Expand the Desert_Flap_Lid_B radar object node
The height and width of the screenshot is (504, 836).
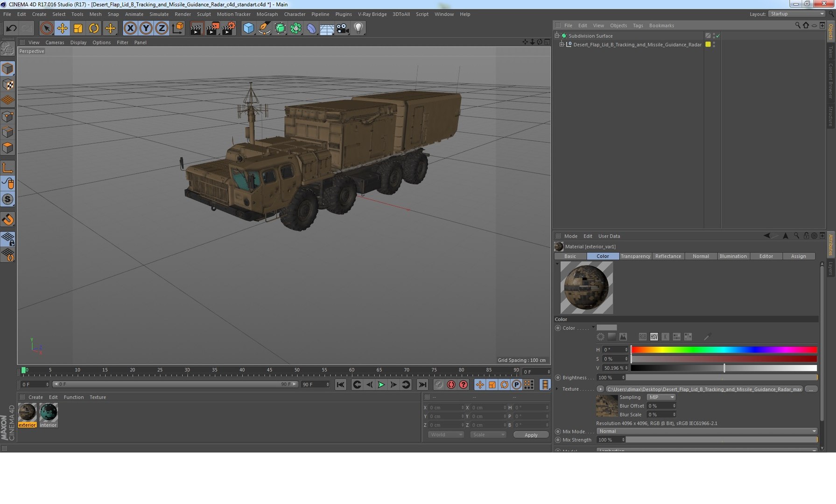pos(562,44)
